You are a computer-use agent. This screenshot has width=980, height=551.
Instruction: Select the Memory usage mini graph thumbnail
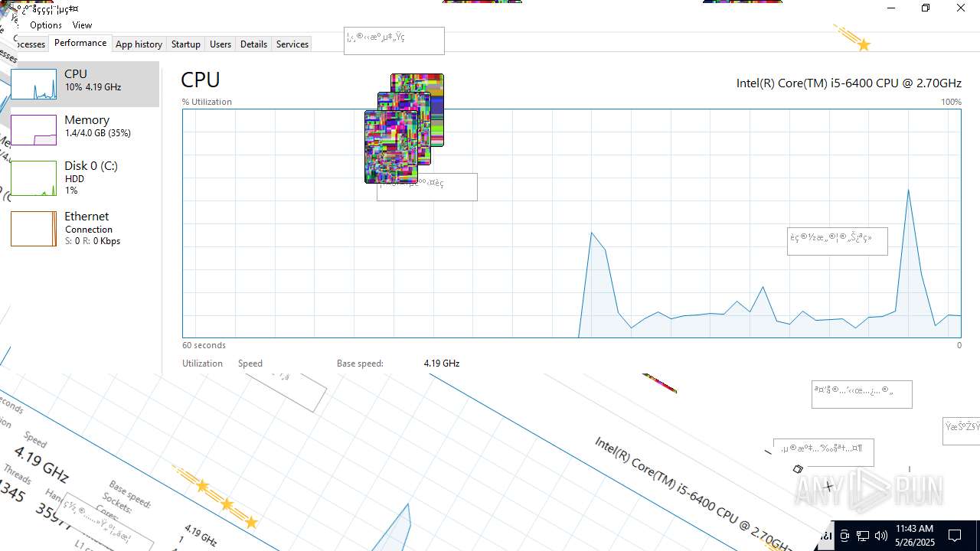click(34, 130)
